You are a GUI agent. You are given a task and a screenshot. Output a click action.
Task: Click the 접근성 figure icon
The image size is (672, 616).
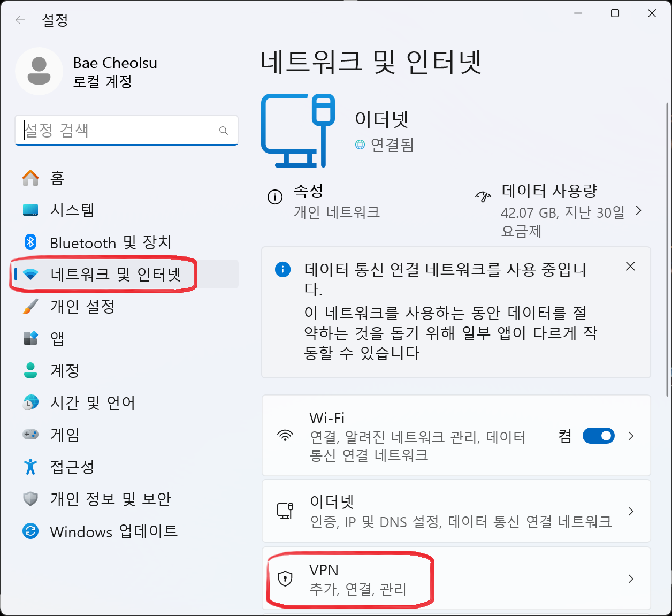click(30, 467)
